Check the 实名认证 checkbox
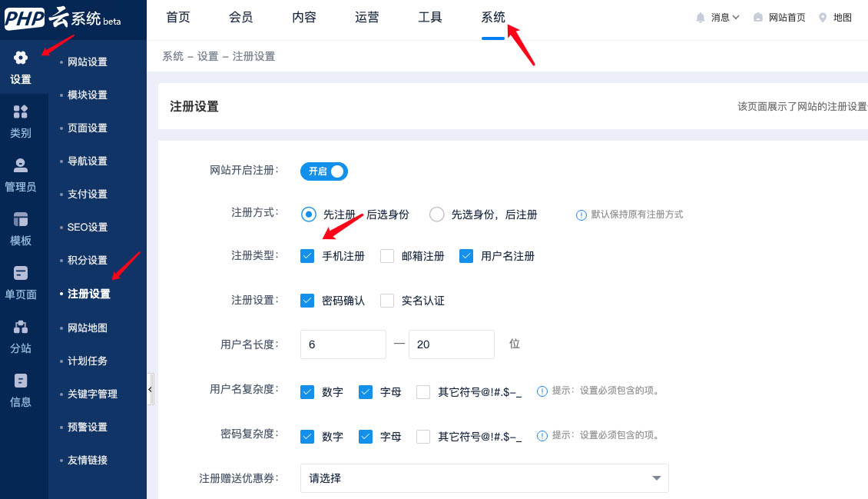The image size is (868, 499). click(x=387, y=301)
